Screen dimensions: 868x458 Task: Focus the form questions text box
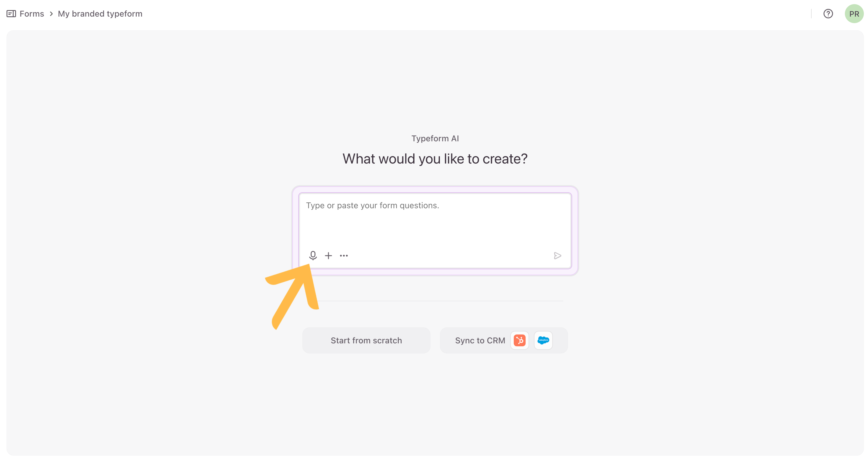click(x=435, y=219)
